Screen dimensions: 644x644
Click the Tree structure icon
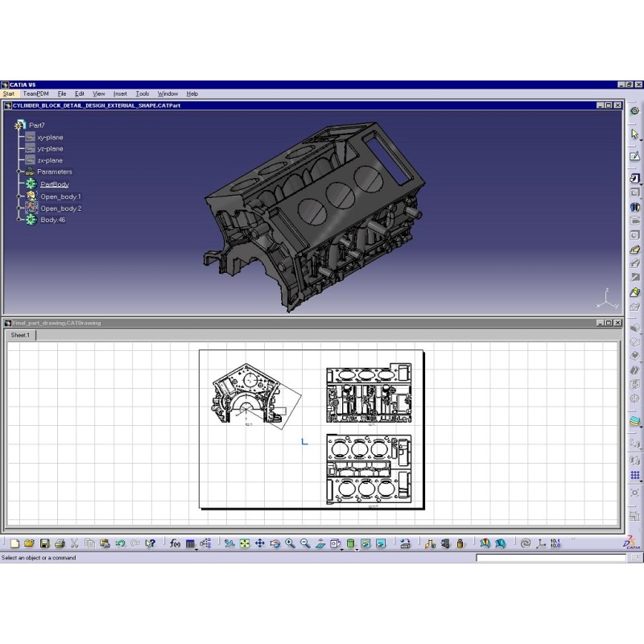coord(205,543)
